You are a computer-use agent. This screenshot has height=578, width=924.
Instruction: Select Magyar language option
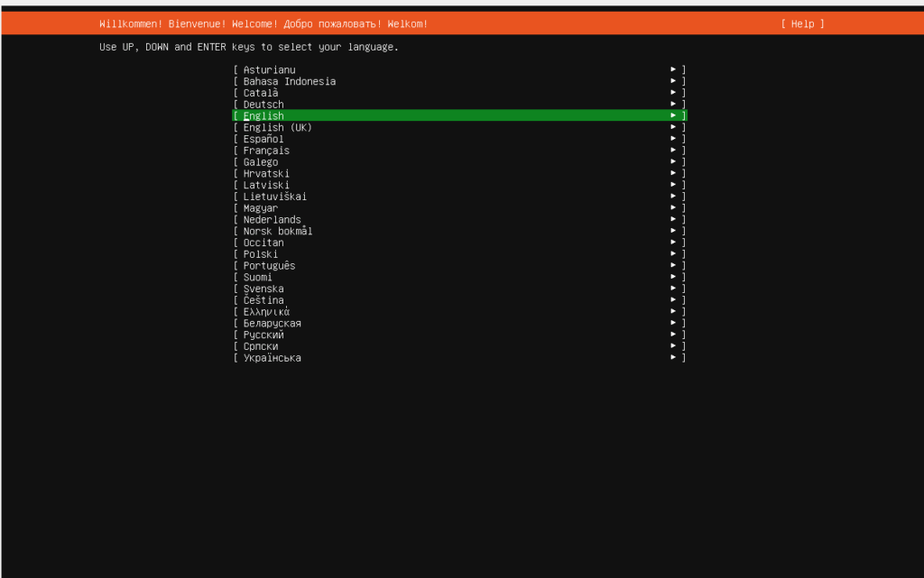261,208
